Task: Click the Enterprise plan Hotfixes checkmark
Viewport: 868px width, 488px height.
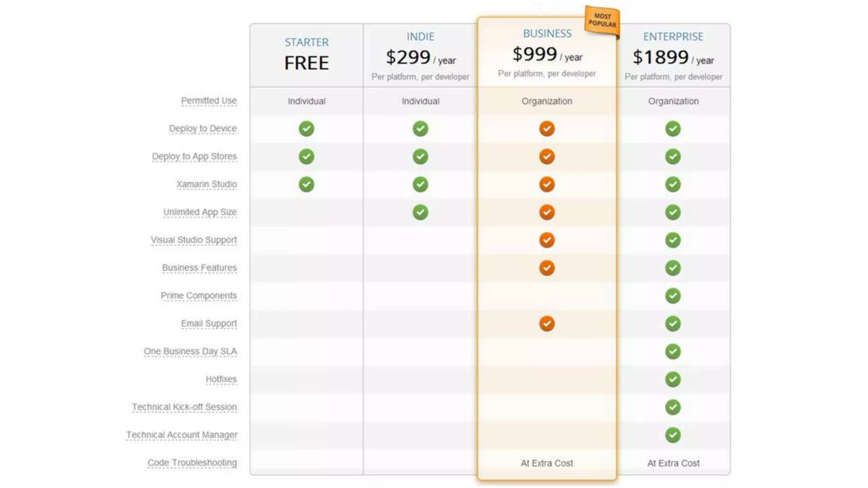Action: (673, 379)
